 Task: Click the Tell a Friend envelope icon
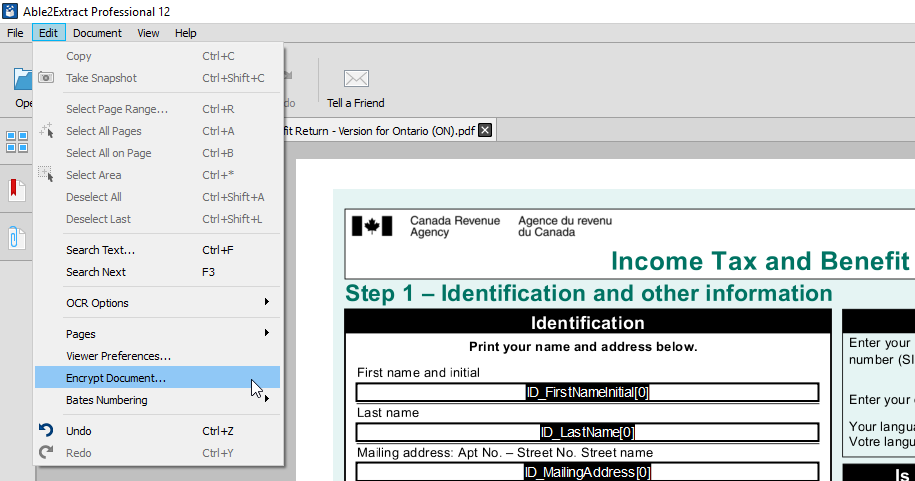point(356,78)
